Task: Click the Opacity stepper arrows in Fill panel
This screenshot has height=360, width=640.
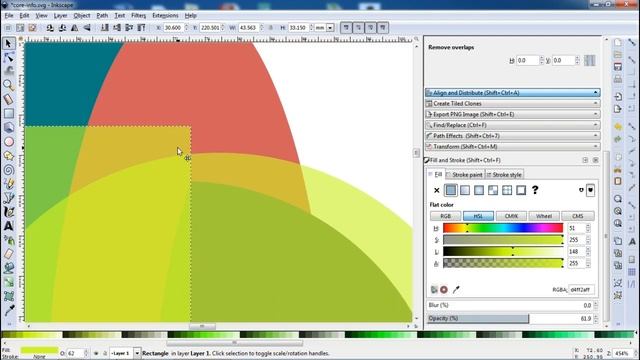Action: click(596, 318)
